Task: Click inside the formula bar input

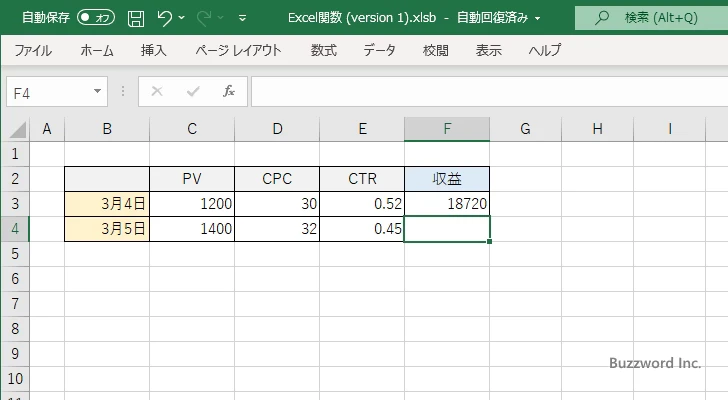Action: 489,92
